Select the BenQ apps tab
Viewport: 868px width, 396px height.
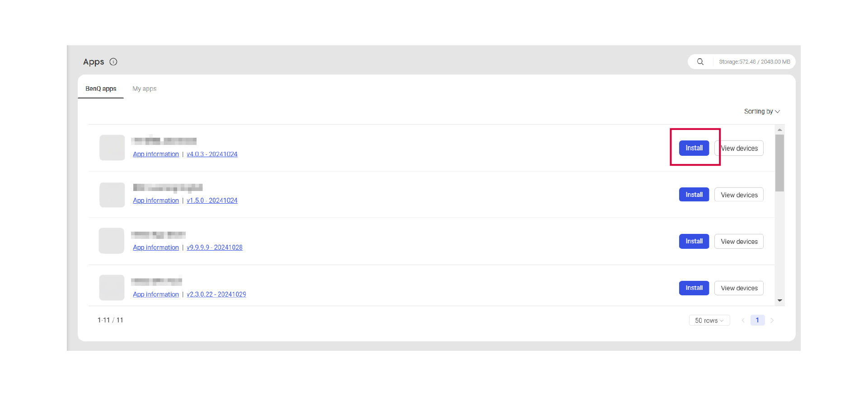pos(101,89)
